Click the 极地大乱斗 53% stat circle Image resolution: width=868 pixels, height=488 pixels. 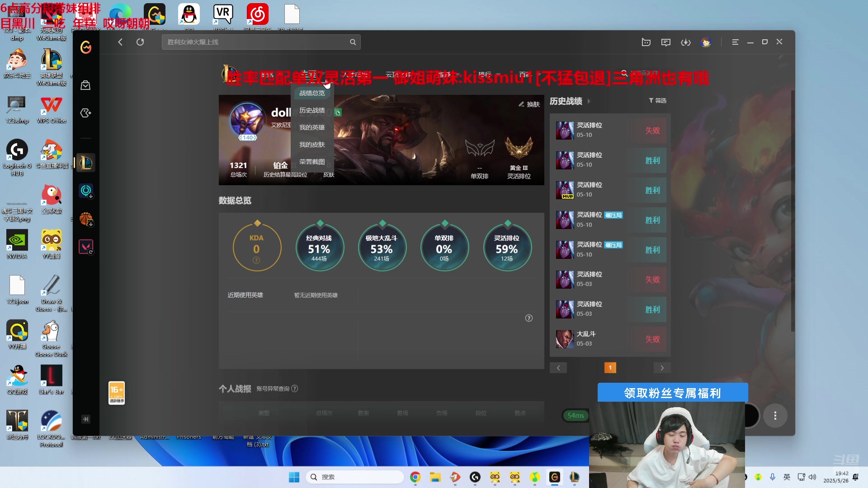[x=382, y=247]
